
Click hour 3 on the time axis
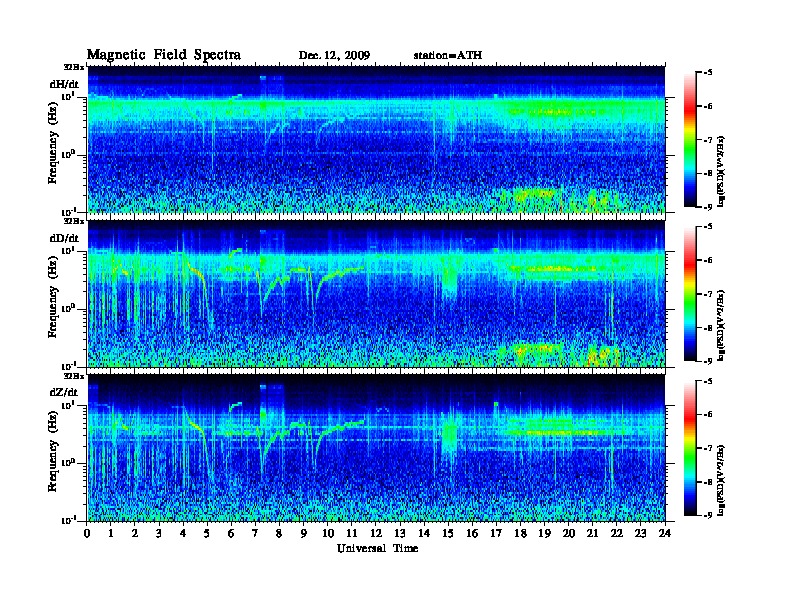(159, 534)
